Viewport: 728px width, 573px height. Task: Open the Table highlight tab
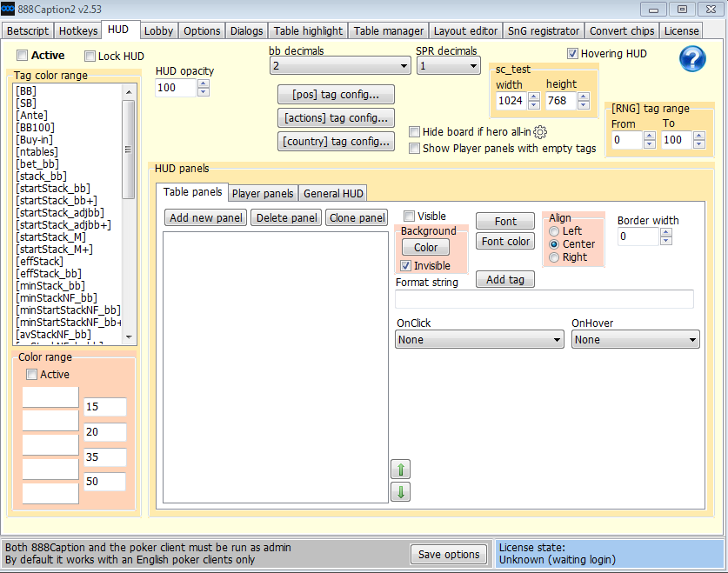[x=308, y=31]
